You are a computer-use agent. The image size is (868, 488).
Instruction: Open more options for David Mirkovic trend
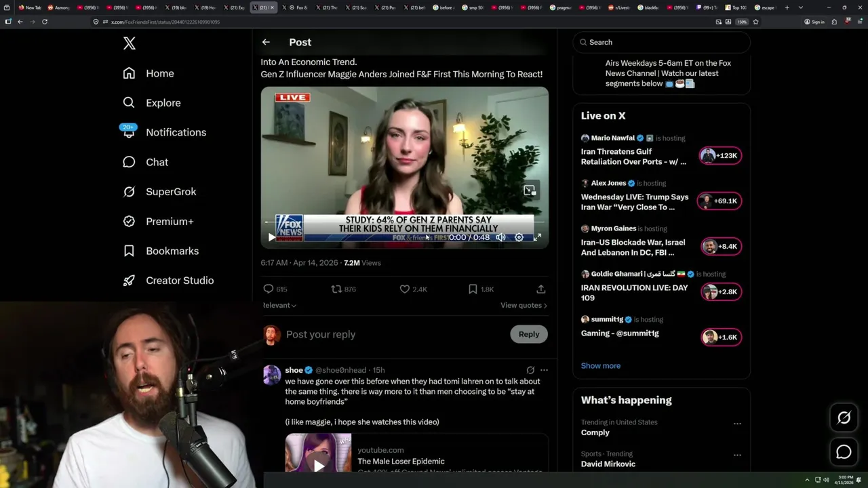pos(737,455)
